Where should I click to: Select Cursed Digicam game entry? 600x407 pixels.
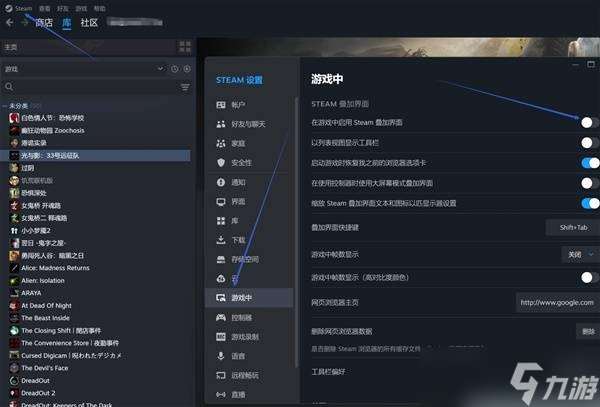(x=65, y=355)
